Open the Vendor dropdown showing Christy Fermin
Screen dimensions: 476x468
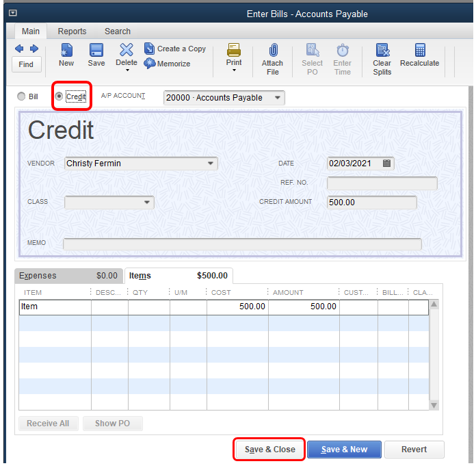pyautogui.click(x=211, y=164)
